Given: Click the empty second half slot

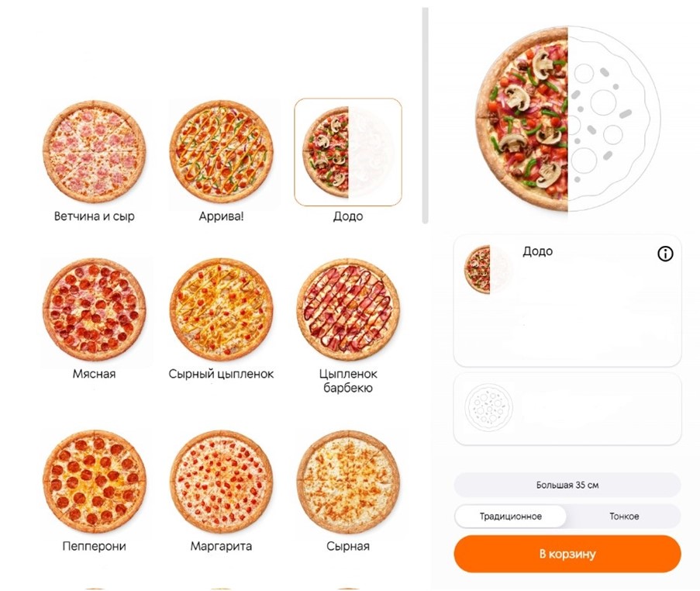Looking at the screenshot, I should click(567, 409).
